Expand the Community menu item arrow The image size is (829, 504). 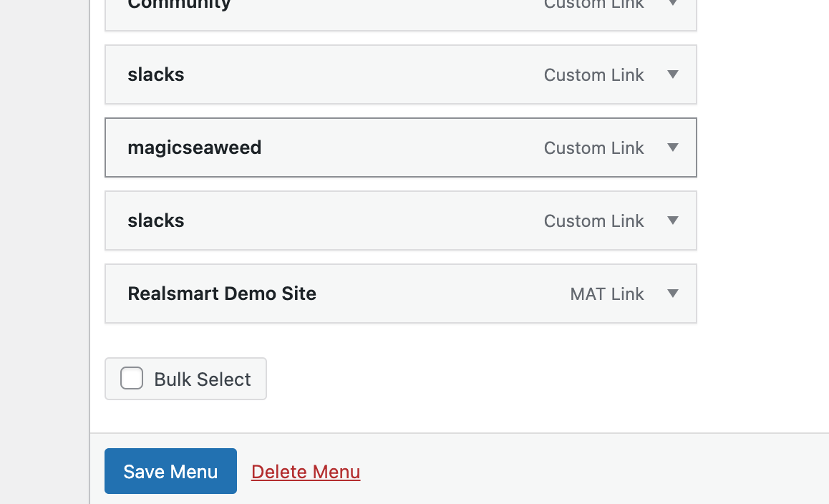pos(672,4)
